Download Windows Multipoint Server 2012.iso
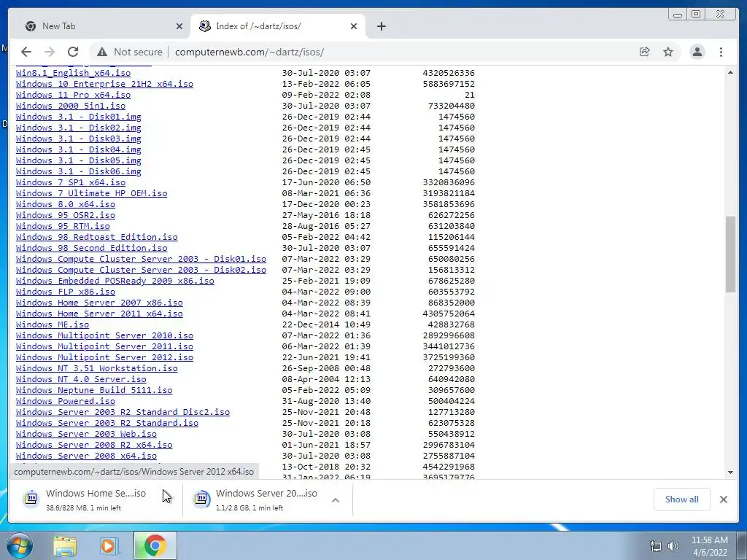Image resolution: width=747 pixels, height=560 pixels. click(x=104, y=357)
